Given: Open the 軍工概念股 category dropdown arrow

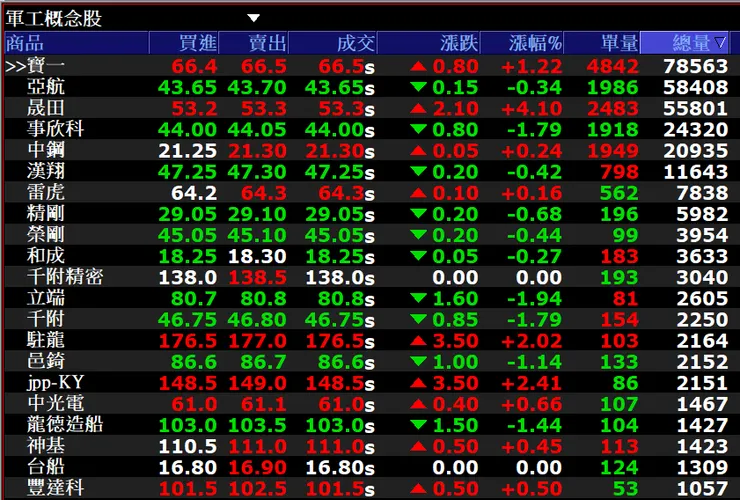Looking at the screenshot, I should point(253,18).
